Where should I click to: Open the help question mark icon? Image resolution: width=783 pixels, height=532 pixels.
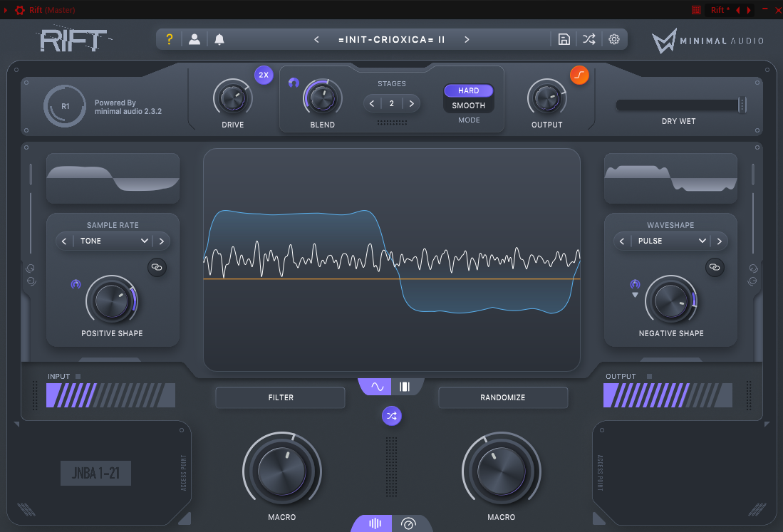click(x=170, y=39)
